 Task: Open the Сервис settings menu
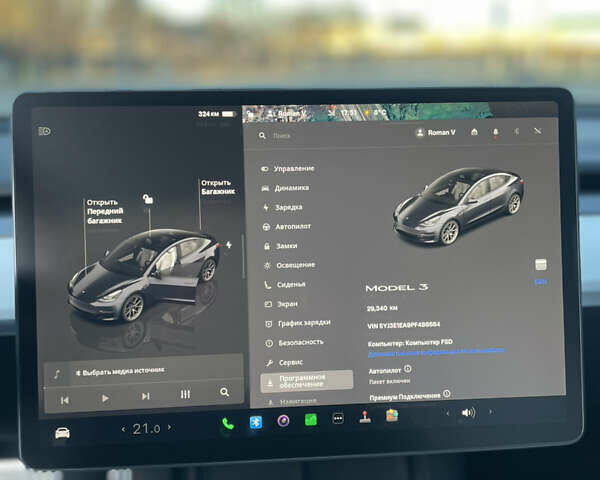tap(284, 362)
